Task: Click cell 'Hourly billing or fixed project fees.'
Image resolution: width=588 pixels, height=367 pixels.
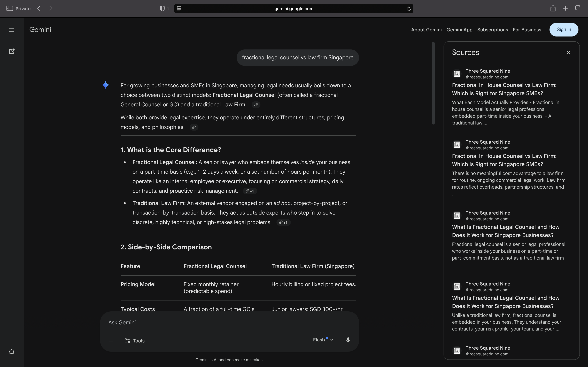Action: [314, 284]
